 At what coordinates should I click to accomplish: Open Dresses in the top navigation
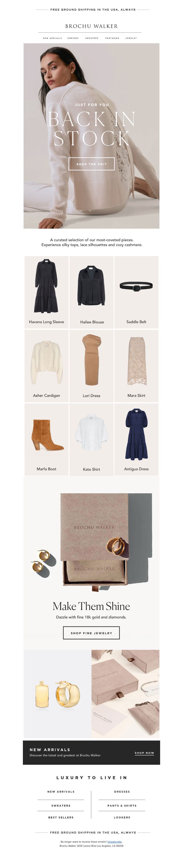pyautogui.click(x=73, y=38)
